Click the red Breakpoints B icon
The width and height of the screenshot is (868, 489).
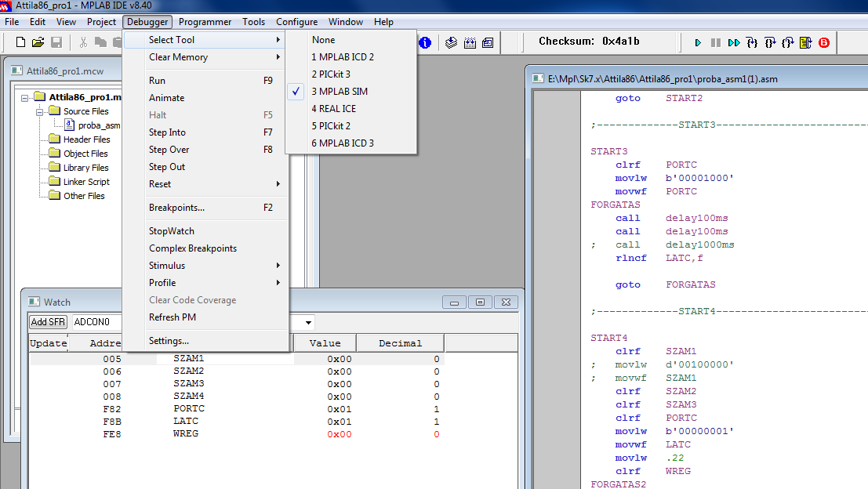pos(824,42)
